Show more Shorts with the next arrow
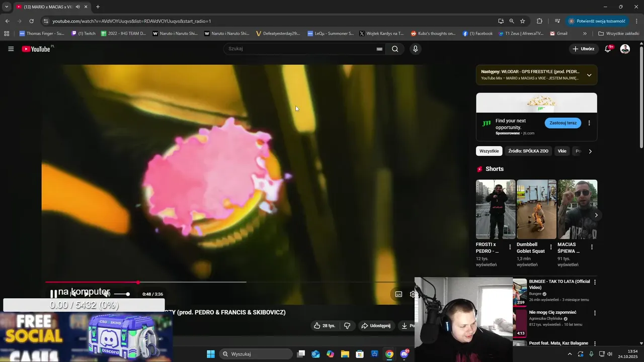 click(x=596, y=215)
